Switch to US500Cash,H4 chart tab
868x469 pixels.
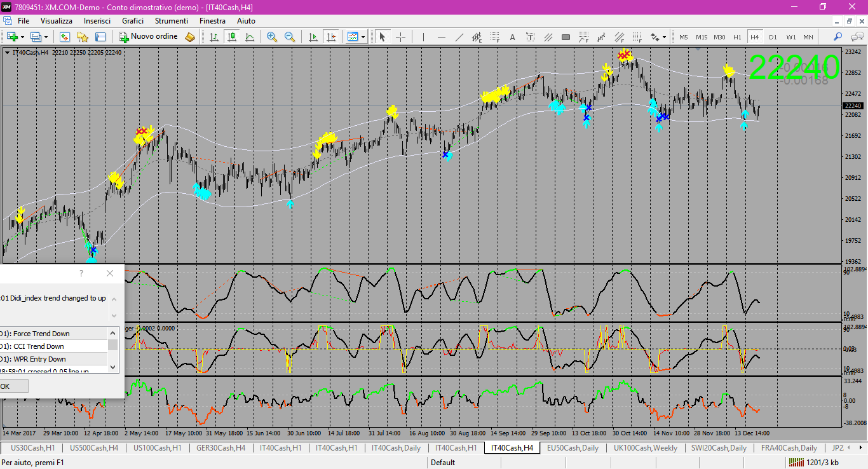coord(94,448)
